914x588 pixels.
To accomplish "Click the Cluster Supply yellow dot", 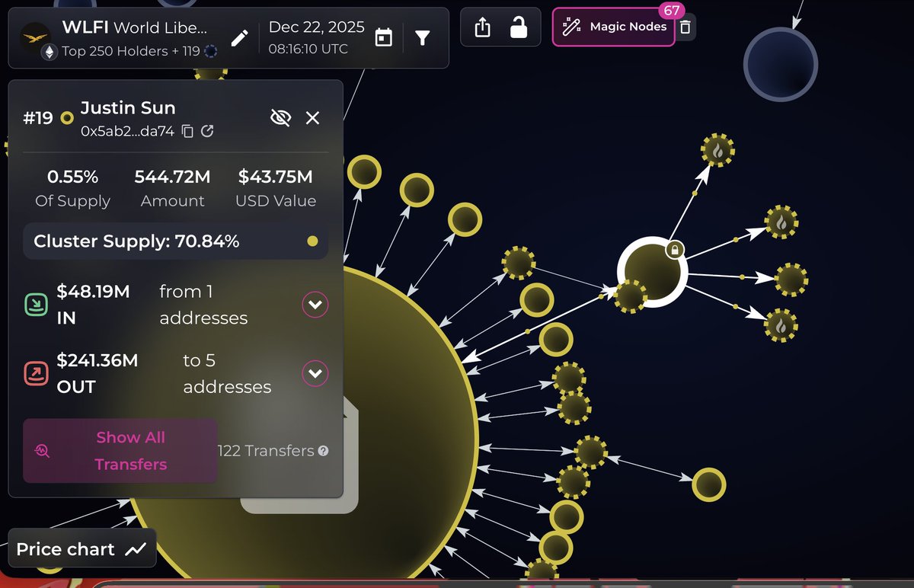I will coord(312,241).
